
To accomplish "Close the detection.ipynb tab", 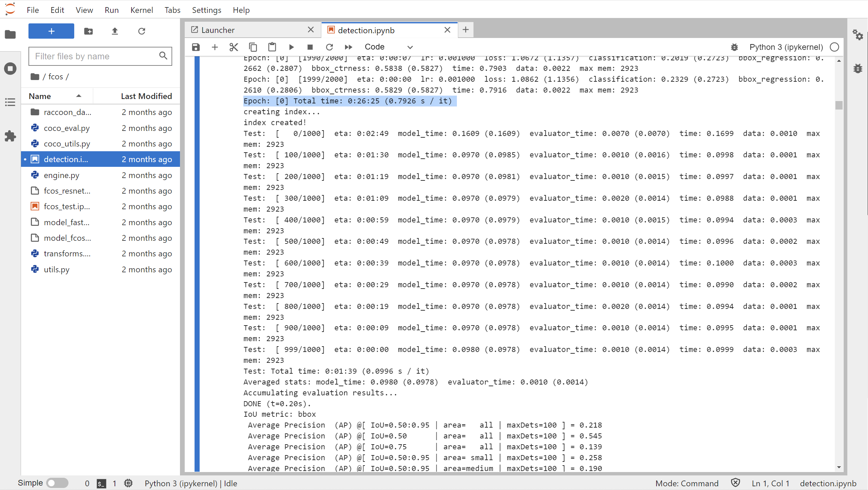I will click(447, 30).
